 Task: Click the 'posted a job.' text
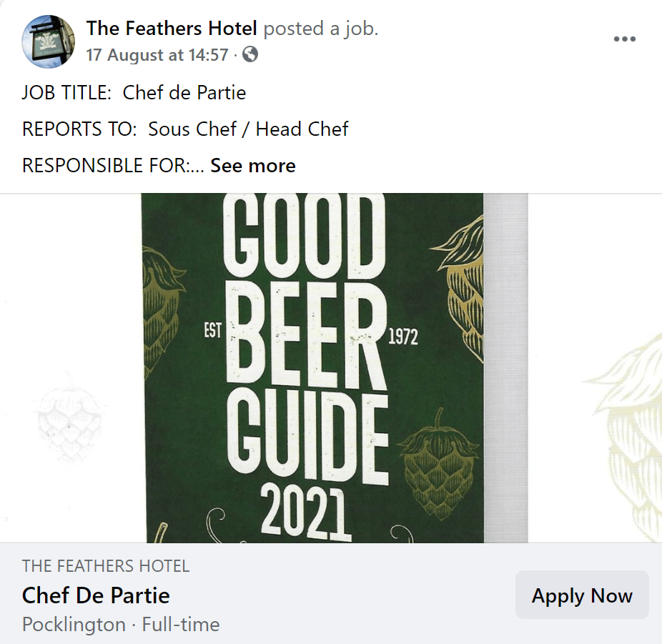tap(321, 29)
